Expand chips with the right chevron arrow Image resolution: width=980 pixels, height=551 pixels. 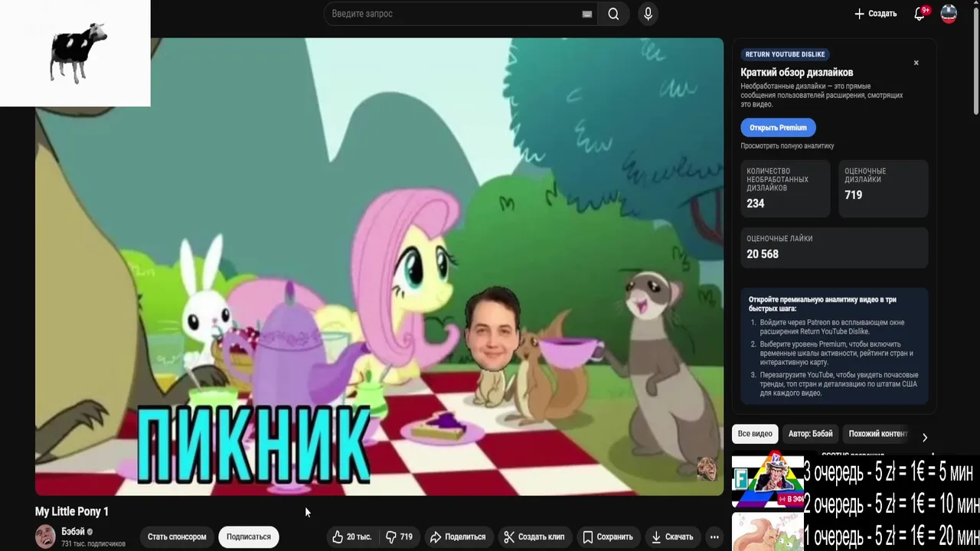pyautogui.click(x=924, y=438)
